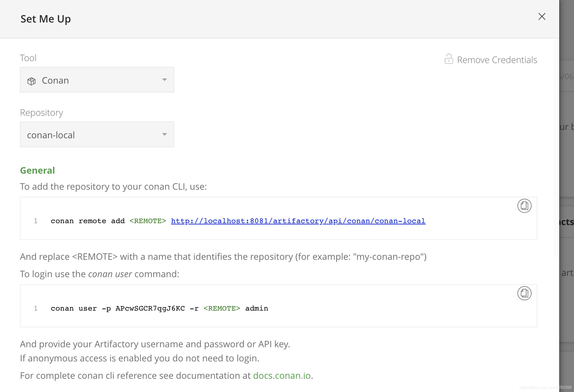
Task: Click Remove Credentials text
Action: 497,60
